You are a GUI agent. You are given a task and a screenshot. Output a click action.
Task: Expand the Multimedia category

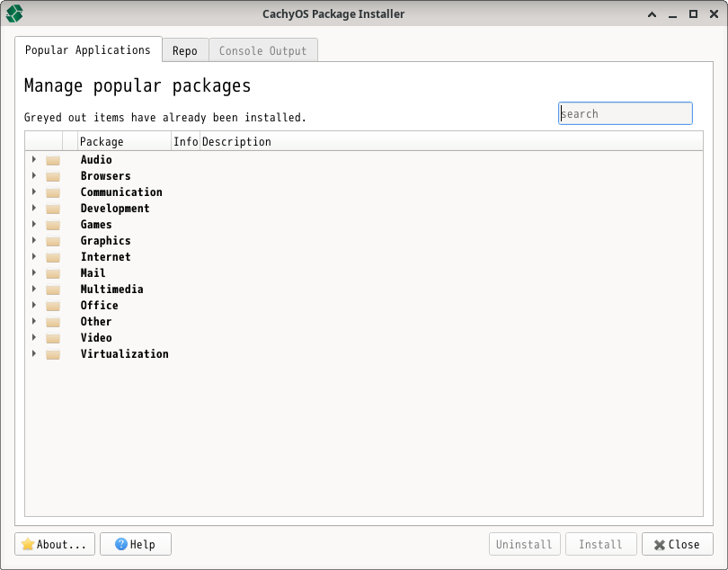click(x=34, y=289)
